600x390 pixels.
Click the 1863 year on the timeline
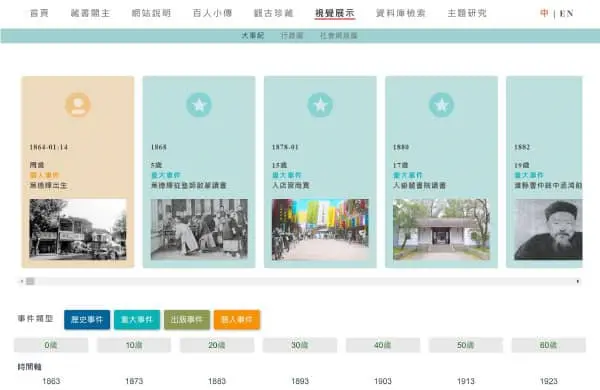[x=51, y=381]
